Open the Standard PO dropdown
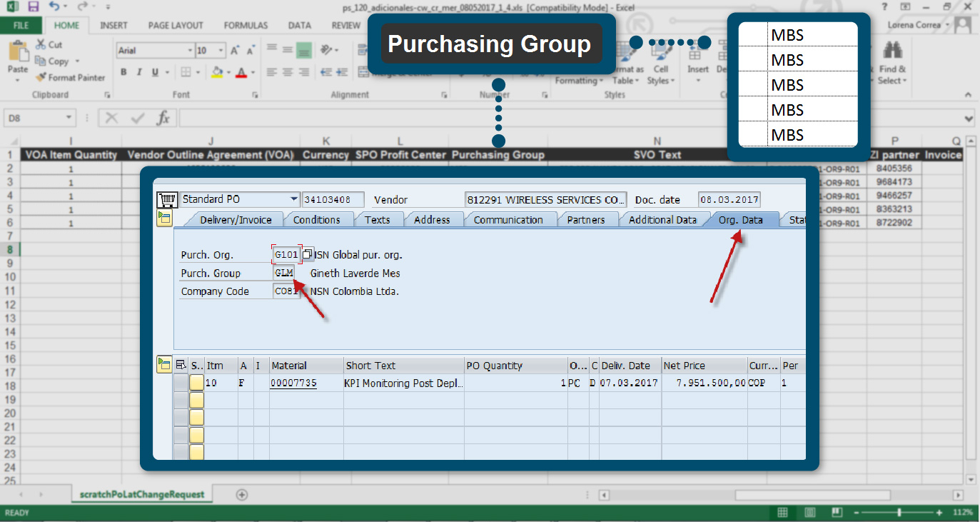This screenshot has width=980, height=522. coord(293,199)
